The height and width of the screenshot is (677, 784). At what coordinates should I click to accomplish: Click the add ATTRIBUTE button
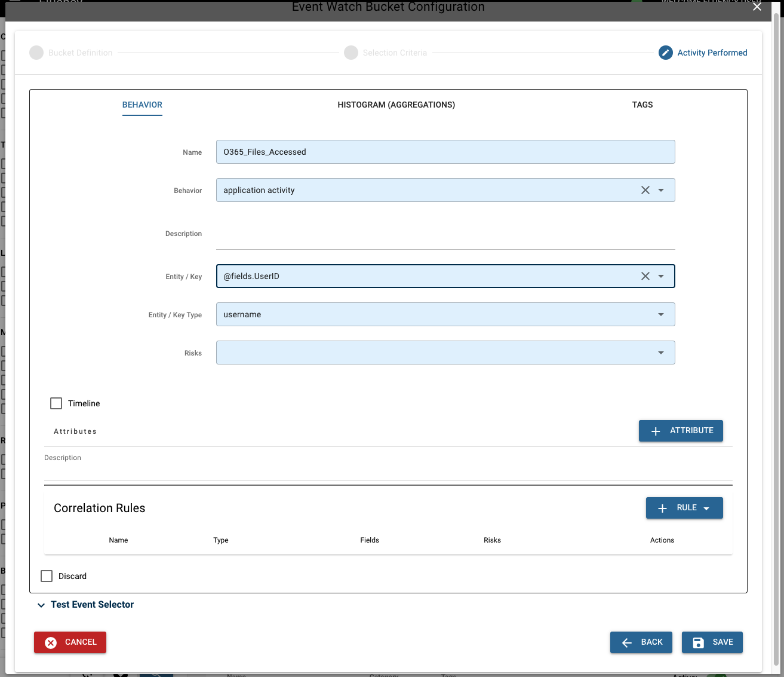(x=681, y=431)
